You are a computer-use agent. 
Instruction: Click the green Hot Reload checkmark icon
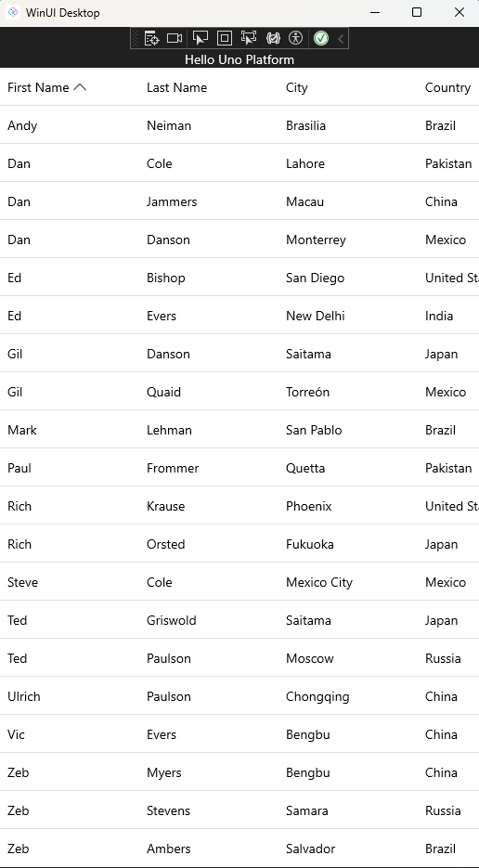[x=321, y=38]
